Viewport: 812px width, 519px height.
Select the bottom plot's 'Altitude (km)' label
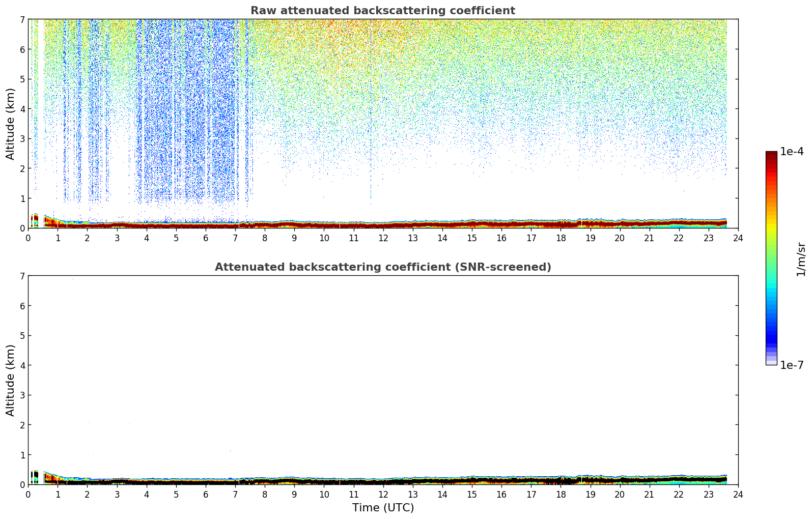pos(11,380)
